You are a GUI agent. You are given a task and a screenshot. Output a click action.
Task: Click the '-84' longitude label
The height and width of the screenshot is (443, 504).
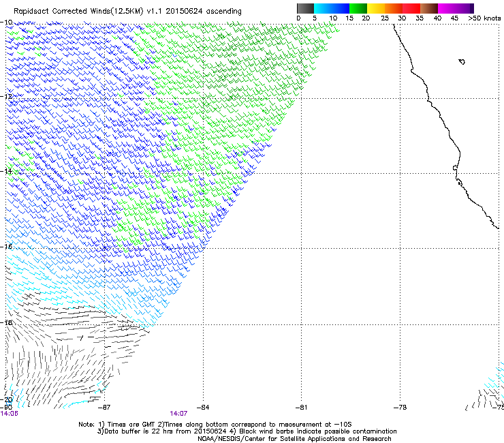coord(203,408)
